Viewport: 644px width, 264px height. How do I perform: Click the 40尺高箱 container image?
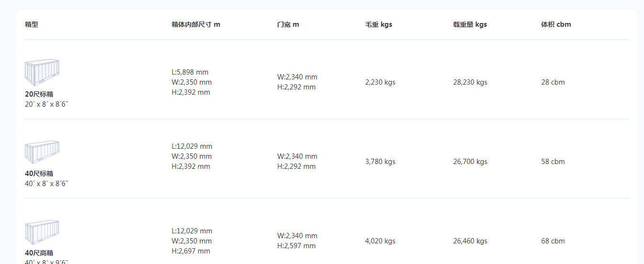(42, 232)
